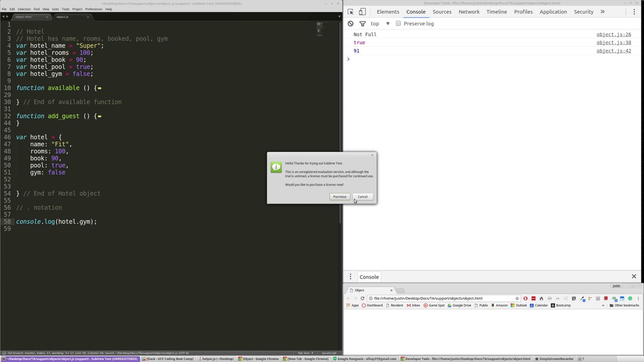Open the Inbox Gmail bookmark
This screenshot has width=644, height=362.
(x=414, y=305)
